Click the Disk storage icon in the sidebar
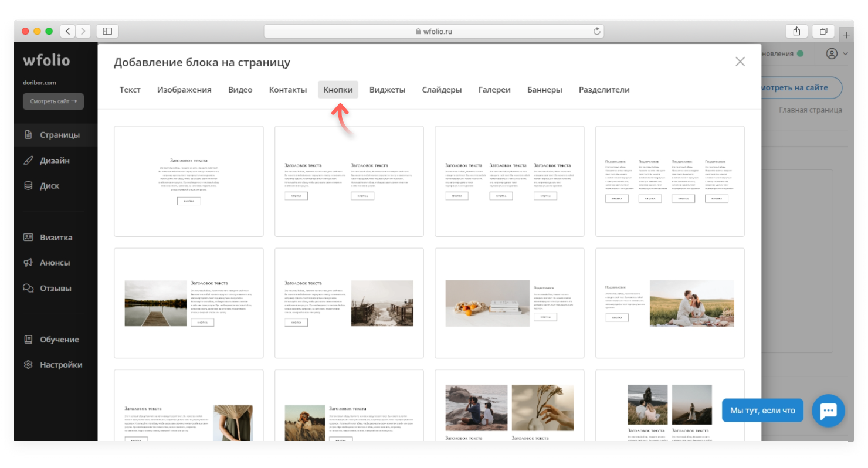The height and width of the screenshot is (468, 868). (28, 186)
